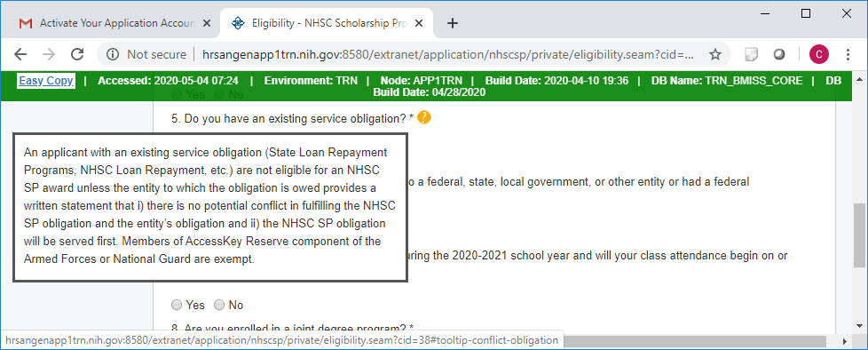Close the Chrome window
The image size is (868, 350).
click(847, 14)
